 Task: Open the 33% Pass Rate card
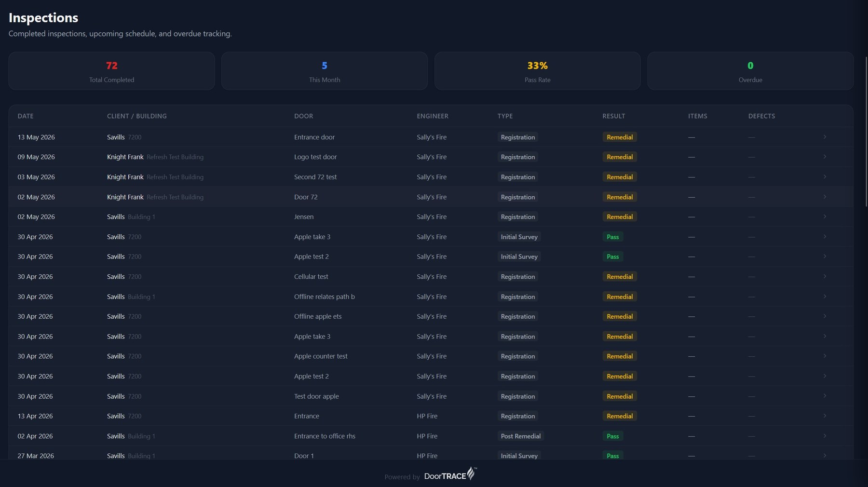[538, 71]
